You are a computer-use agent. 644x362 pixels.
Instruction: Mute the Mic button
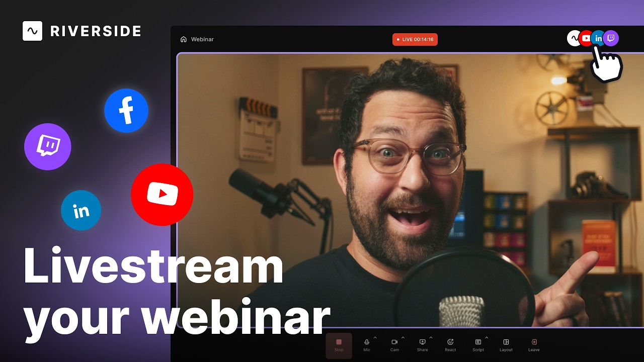click(x=367, y=345)
